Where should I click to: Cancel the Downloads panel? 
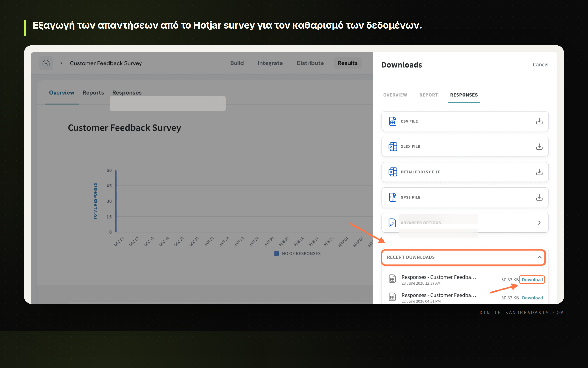(x=540, y=65)
